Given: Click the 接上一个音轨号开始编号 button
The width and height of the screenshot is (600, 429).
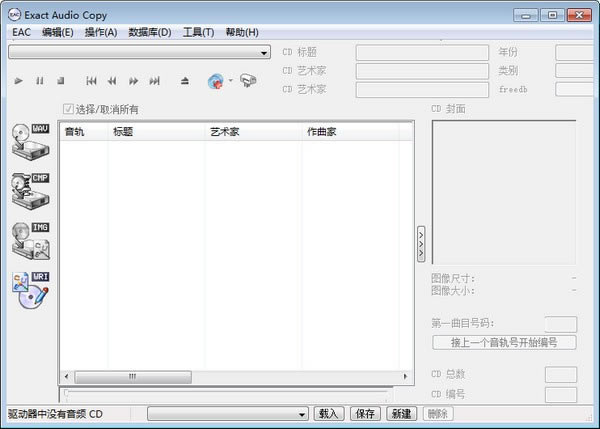Looking at the screenshot, I should coord(504,342).
